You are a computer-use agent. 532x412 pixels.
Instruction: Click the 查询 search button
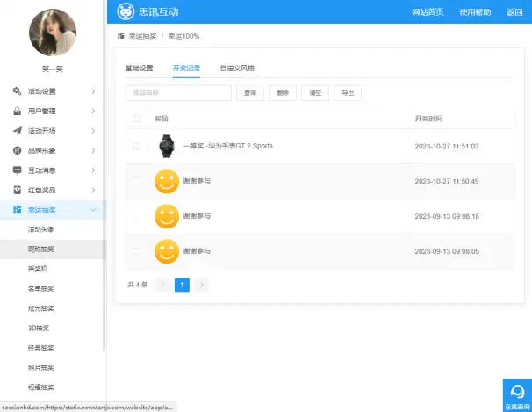(250, 92)
